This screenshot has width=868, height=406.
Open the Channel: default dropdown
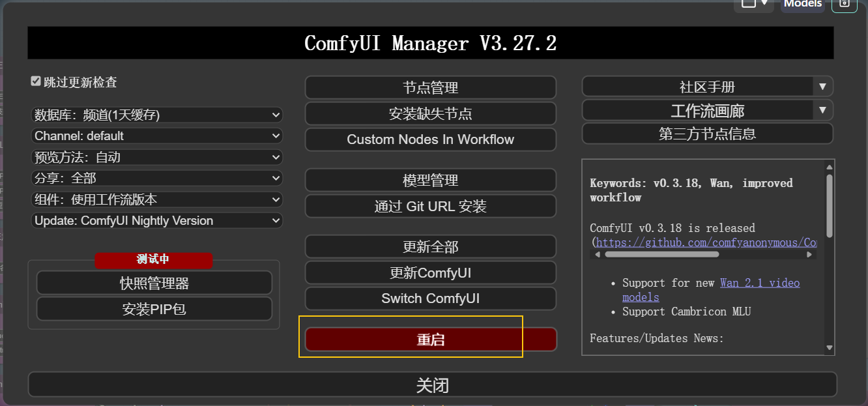click(x=157, y=136)
